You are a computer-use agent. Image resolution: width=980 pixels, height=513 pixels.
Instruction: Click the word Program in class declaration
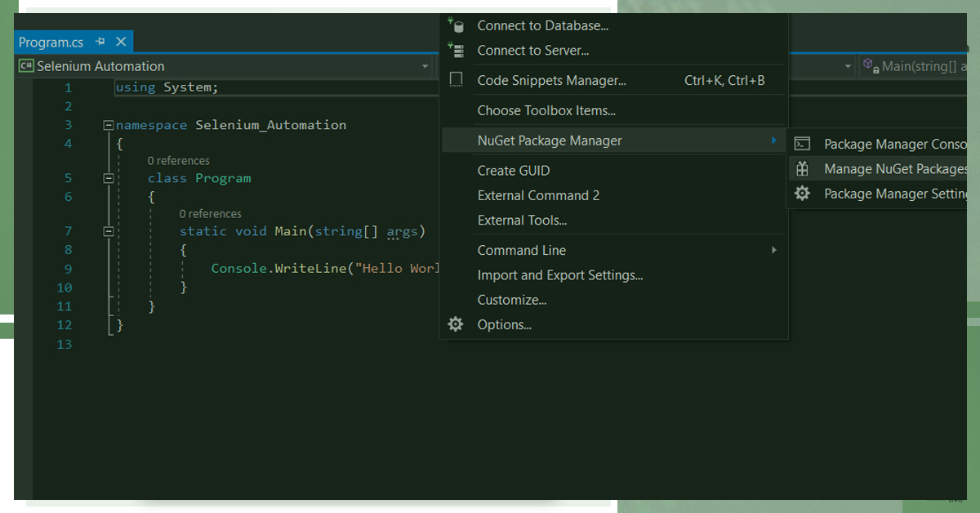click(223, 178)
